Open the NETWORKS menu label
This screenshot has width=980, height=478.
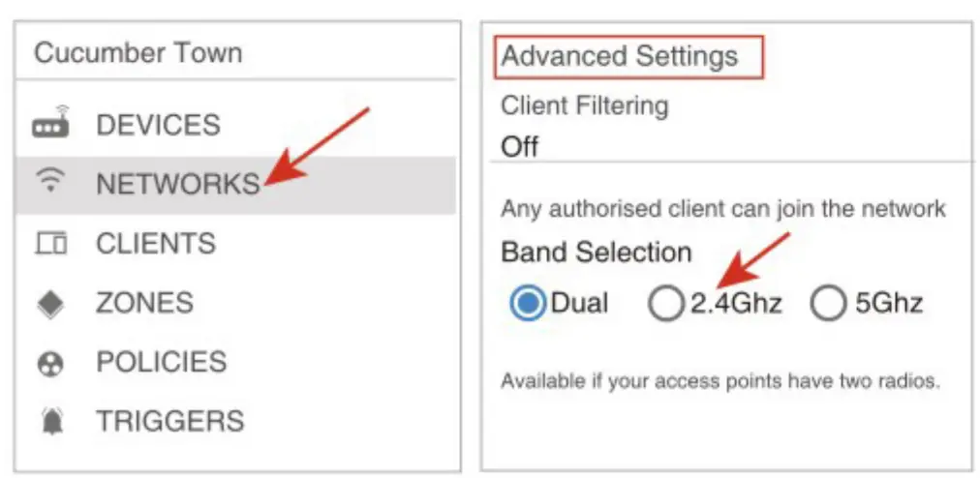[177, 184]
